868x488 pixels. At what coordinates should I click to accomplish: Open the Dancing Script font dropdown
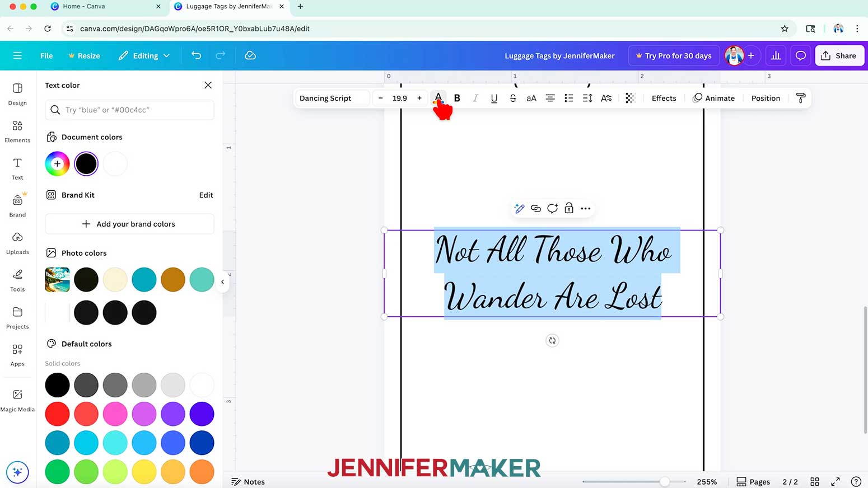tap(332, 98)
